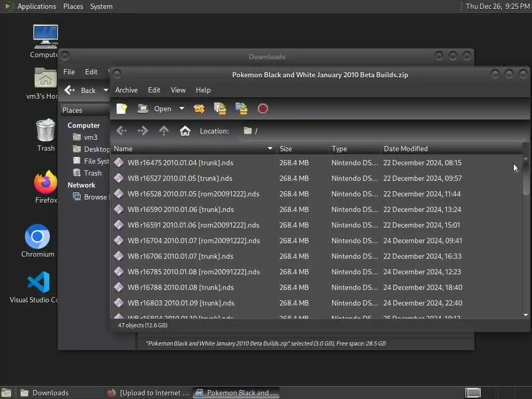The image size is (532, 399).
Task: Select WB r16591 2010.01.06 [rom20091222].nds file
Action: tap(193, 225)
